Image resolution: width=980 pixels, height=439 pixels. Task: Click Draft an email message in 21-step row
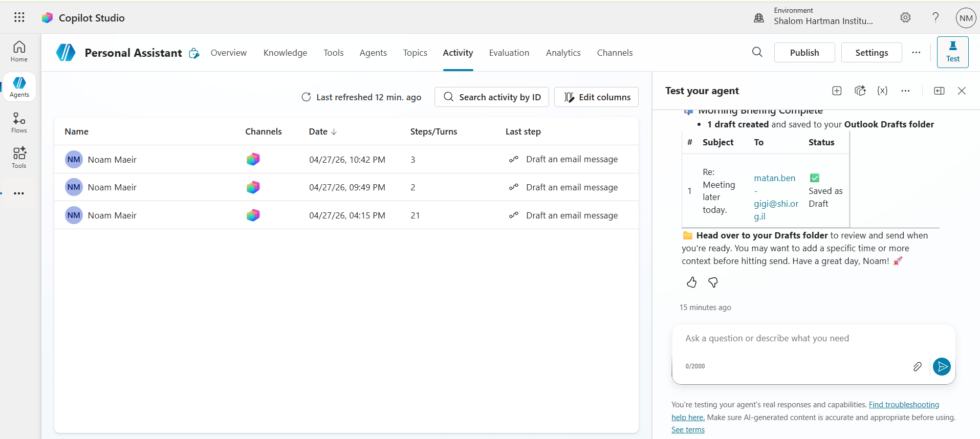point(572,215)
